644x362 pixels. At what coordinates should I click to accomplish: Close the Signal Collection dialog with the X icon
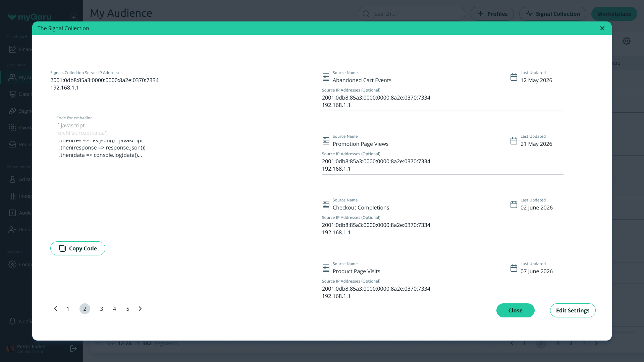(602, 28)
